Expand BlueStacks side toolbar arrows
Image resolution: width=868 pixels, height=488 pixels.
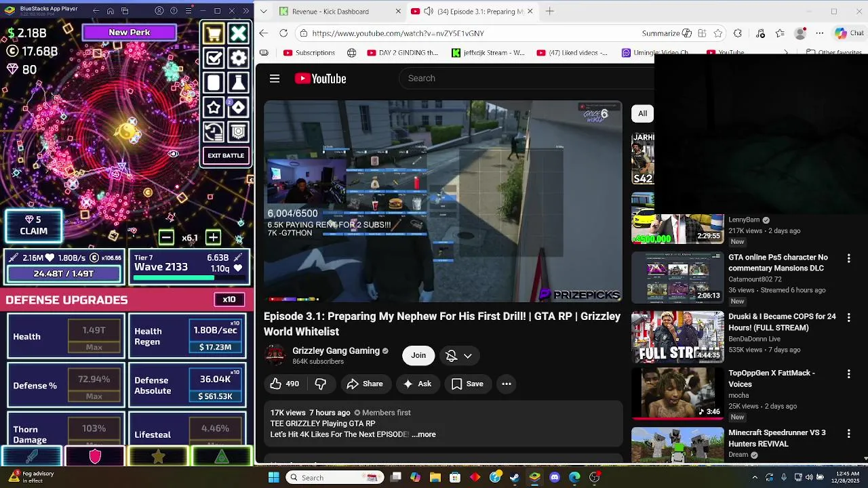pos(245,11)
